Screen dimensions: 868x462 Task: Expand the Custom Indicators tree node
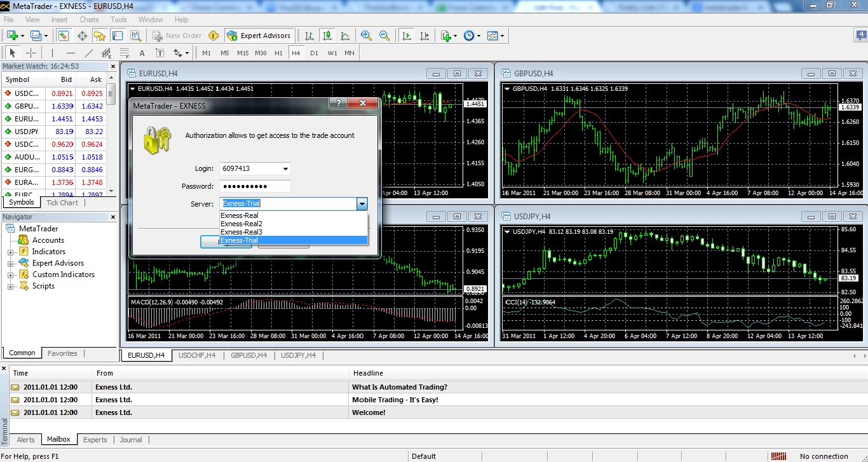coord(10,275)
